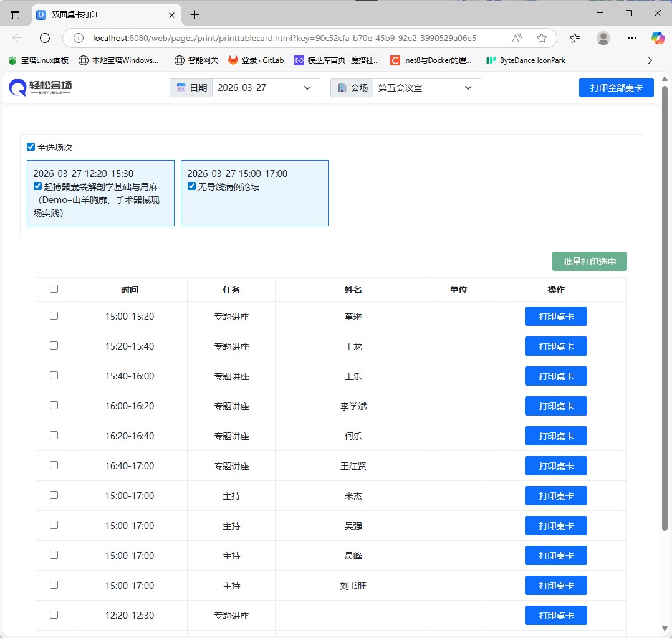The image size is (672, 638).
Task: Close the 双面桌卡打印 tab
Action: (171, 15)
